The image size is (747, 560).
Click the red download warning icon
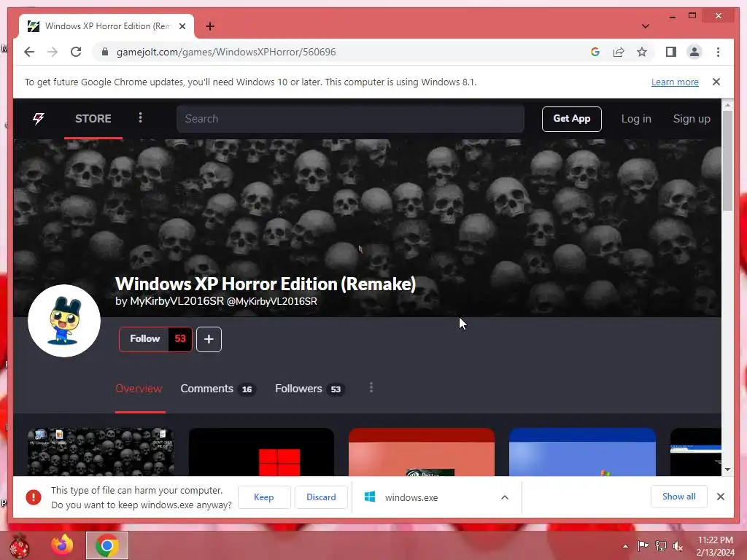point(34,497)
